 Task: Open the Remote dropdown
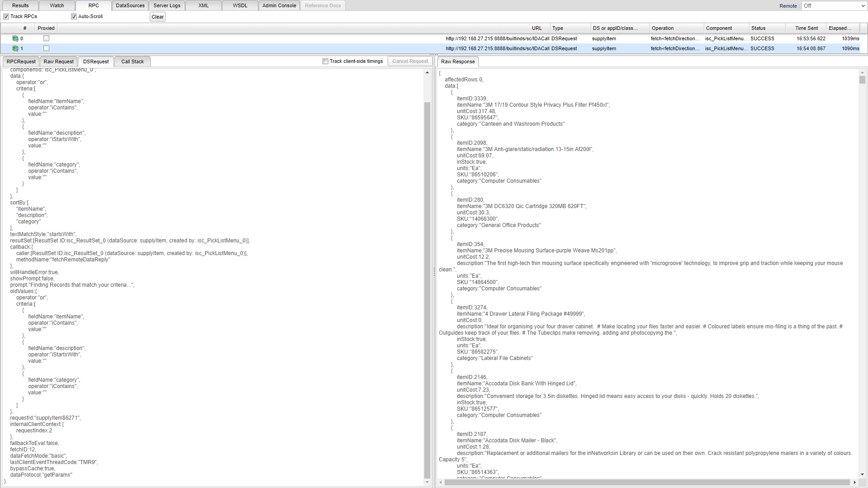(x=834, y=6)
